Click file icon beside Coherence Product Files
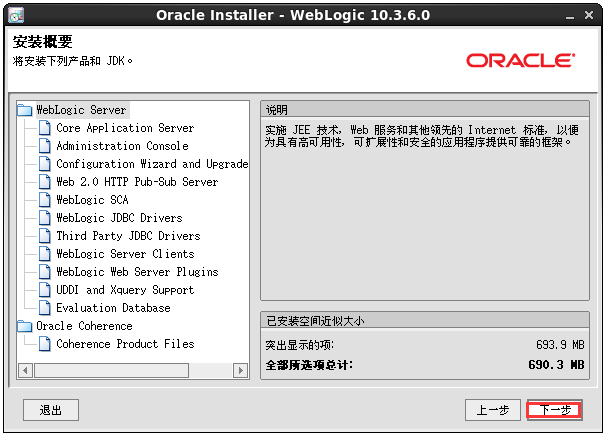 pos(45,344)
